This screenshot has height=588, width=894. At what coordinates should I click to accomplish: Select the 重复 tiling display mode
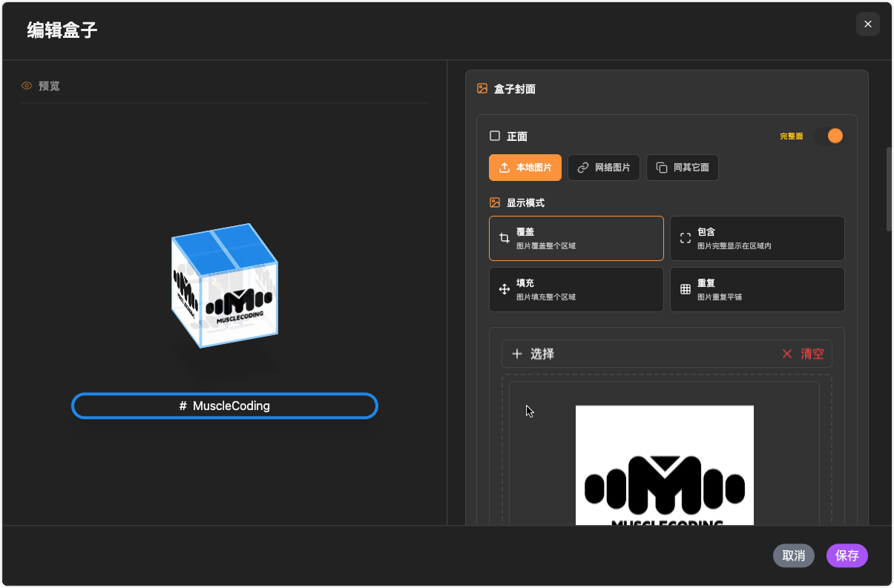point(757,289)
